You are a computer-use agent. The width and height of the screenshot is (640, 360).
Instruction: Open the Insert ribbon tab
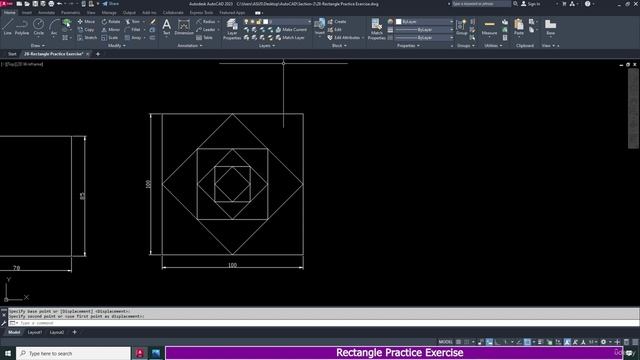pyautogui.click(x=27, y=13)
